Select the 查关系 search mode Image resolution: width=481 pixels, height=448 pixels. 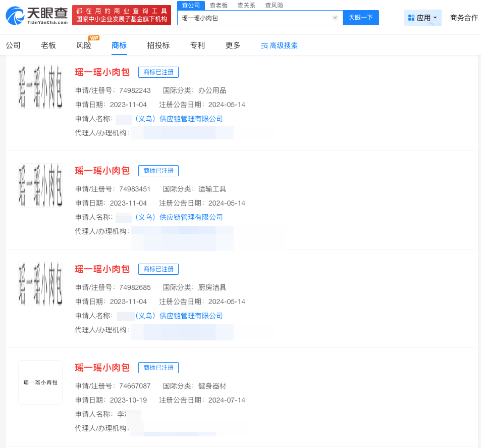click(246, 6)
